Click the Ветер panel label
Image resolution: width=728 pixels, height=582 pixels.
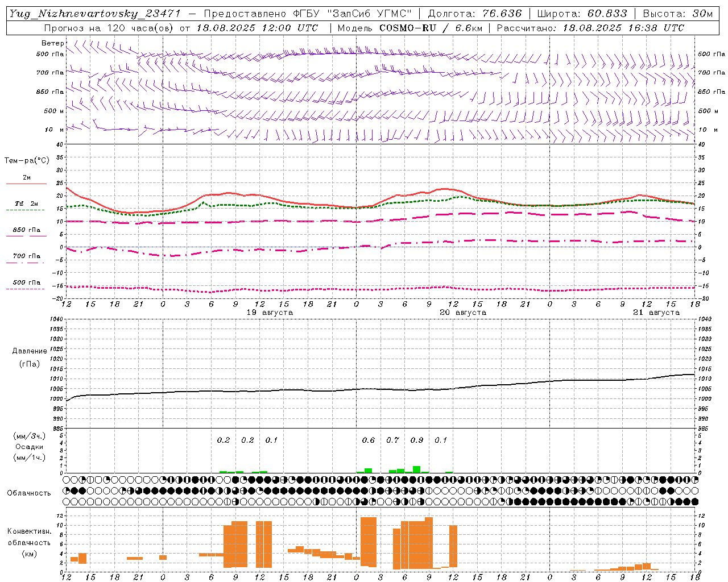click(x=53, y=43)
